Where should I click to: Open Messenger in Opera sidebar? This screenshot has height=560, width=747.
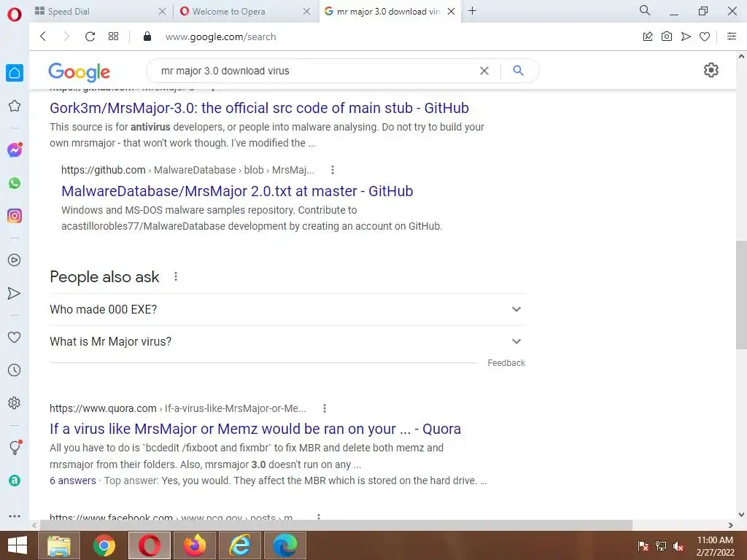(x=15, y=150)
